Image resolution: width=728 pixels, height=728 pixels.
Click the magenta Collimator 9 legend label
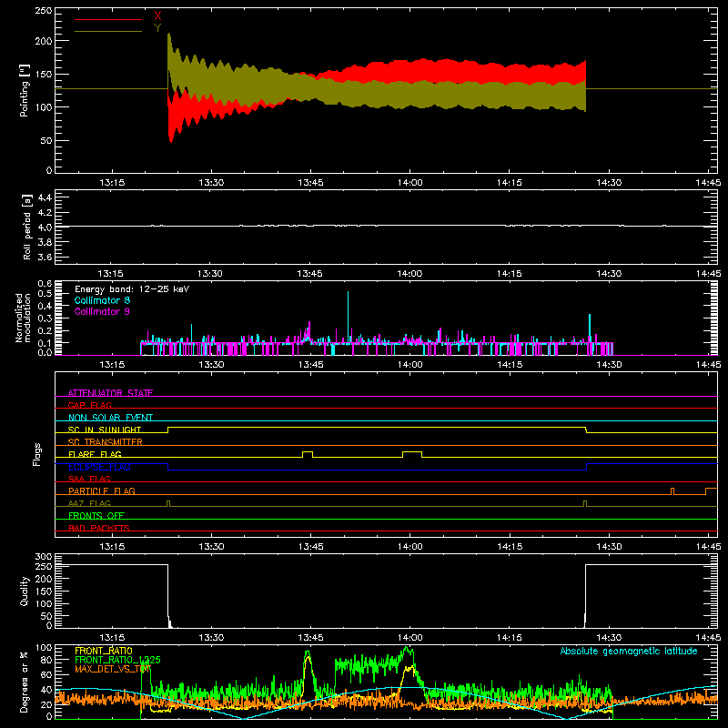(102, 311)
